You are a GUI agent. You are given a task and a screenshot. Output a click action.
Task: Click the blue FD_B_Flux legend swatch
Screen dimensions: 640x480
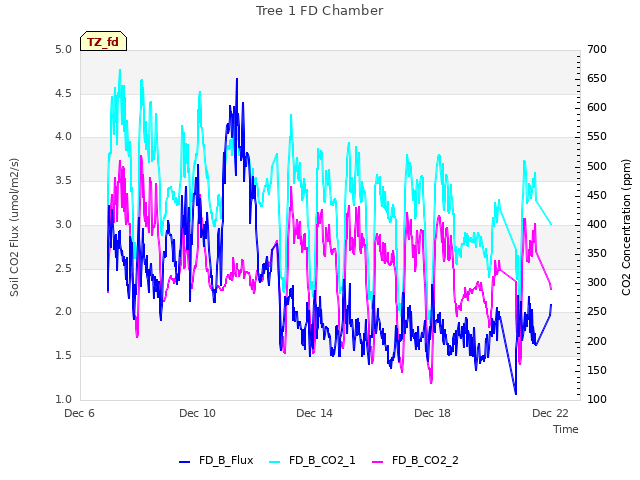(184, 461)
